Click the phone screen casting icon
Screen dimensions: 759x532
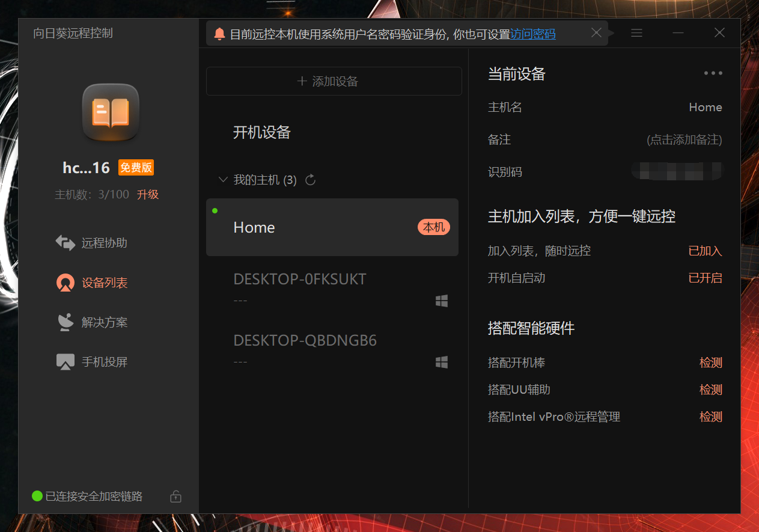(65, 362)
